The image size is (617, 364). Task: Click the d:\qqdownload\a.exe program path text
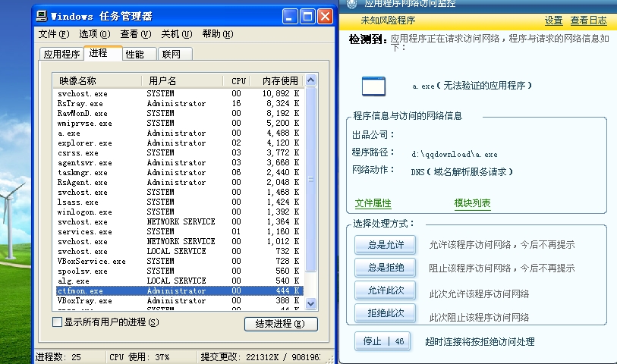tap(455, 154)
